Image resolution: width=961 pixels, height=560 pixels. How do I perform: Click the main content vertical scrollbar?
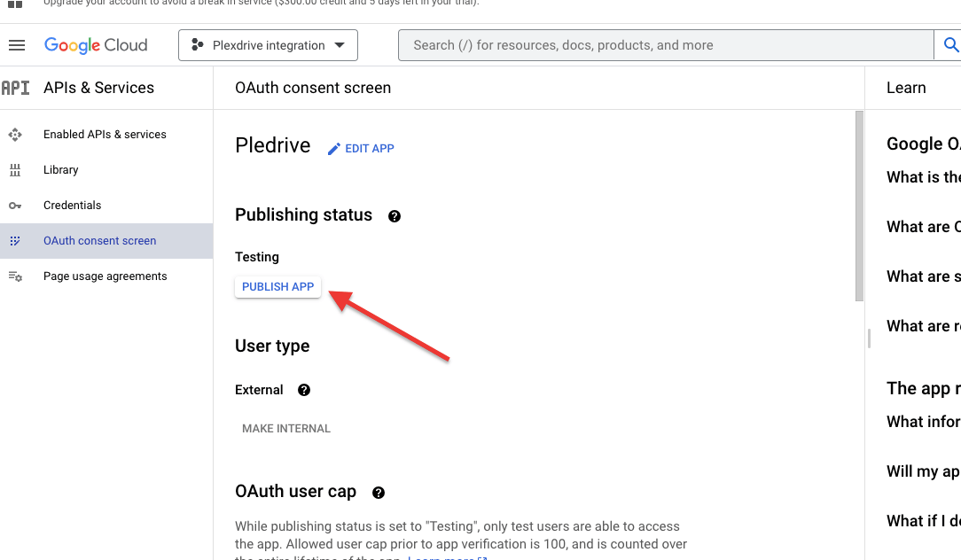[x=859, y=206]
